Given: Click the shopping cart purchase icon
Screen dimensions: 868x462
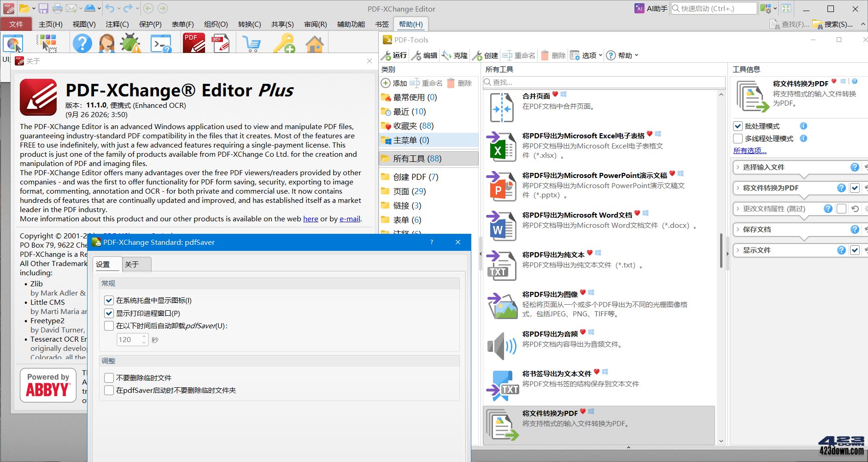Looking at the screenshot, I should coord(252,43).
